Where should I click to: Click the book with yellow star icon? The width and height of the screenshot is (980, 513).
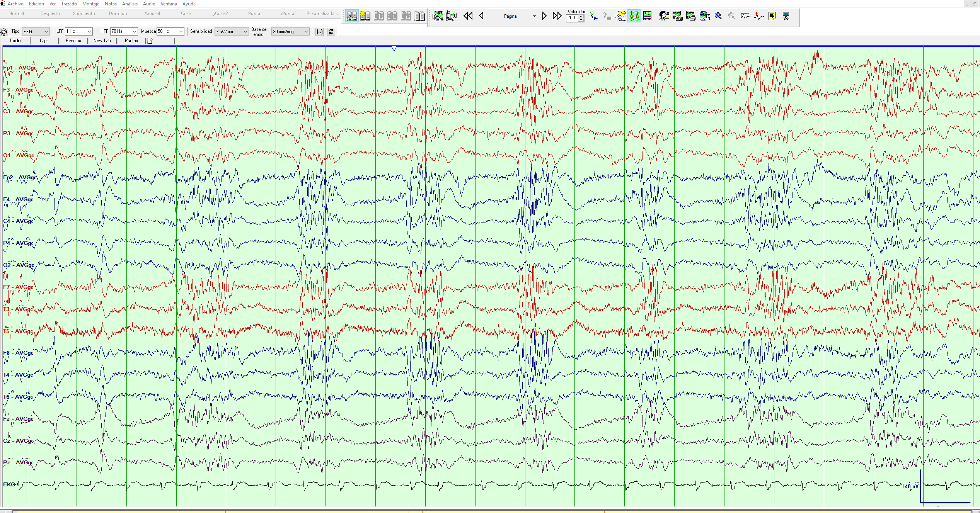[x=365, y=16]
